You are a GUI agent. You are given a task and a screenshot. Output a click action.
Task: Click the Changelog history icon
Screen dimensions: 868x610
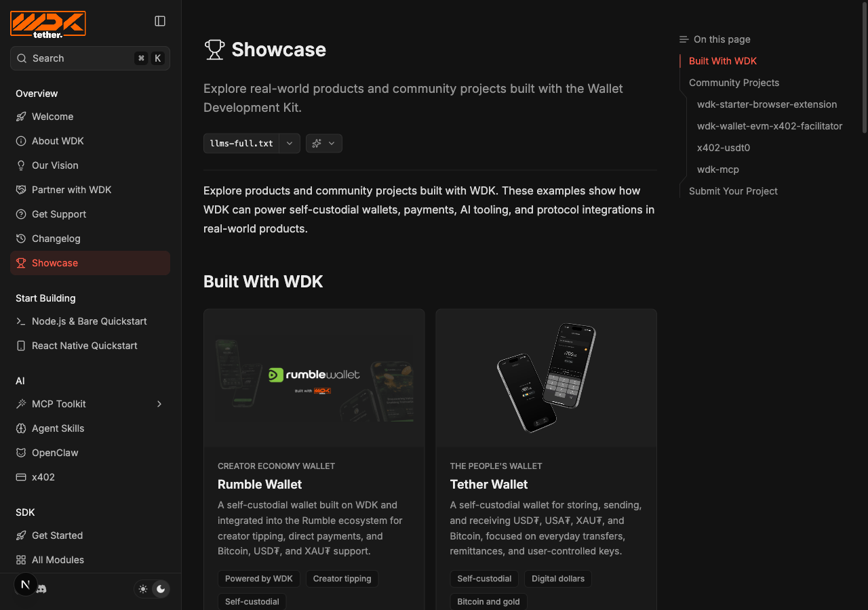tap(21, 239)
